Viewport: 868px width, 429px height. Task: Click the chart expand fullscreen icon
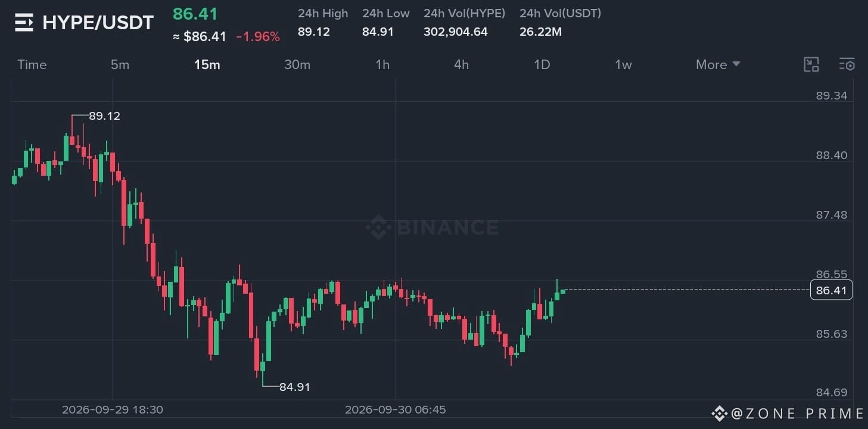[x=811, y=64]
